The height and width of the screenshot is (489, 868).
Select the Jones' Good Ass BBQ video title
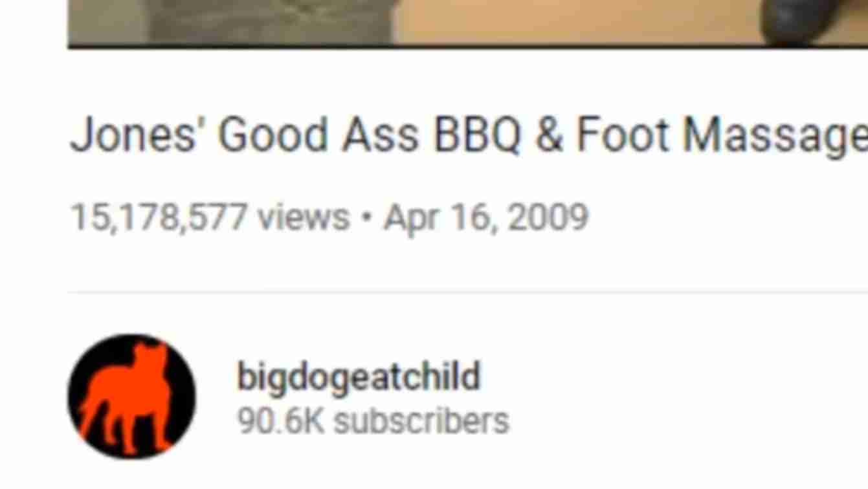[x=468, y=136]
